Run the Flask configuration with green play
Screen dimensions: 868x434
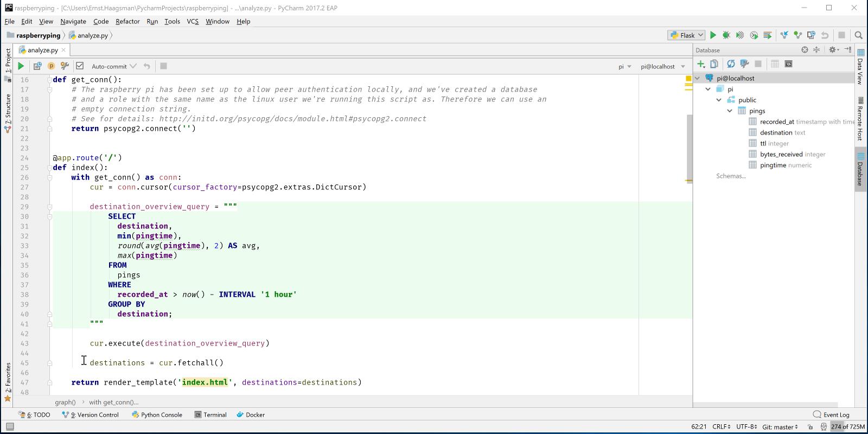click(713, 35)
